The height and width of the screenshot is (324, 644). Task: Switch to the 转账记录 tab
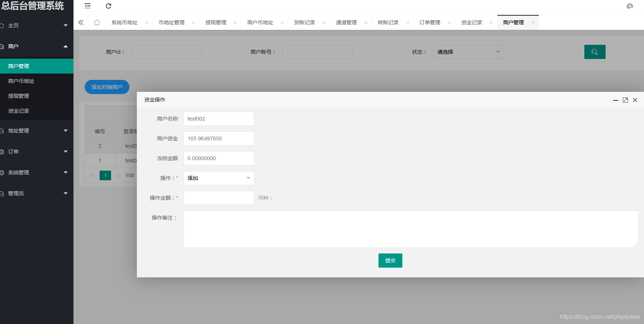tap(388, 23)
